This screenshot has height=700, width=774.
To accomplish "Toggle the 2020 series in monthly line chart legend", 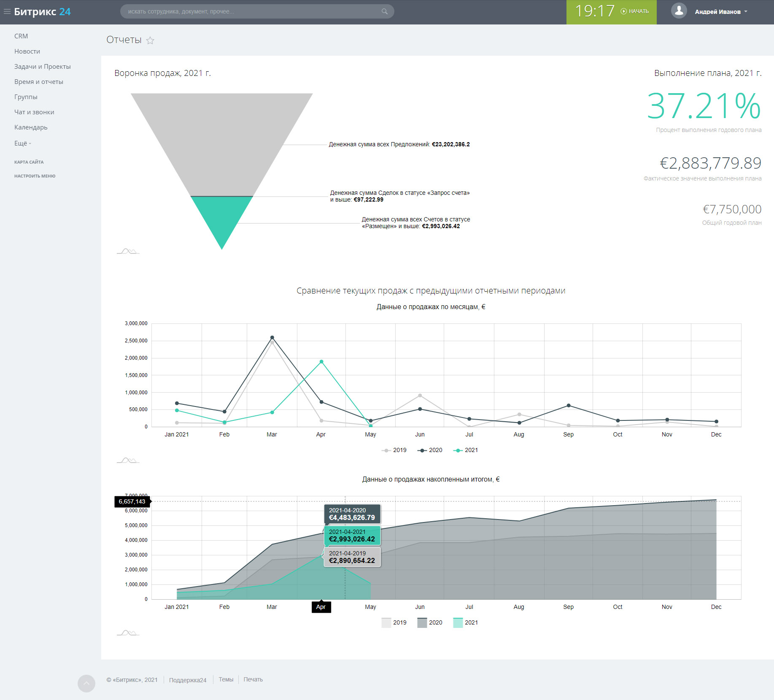I will tap(430, 450).
